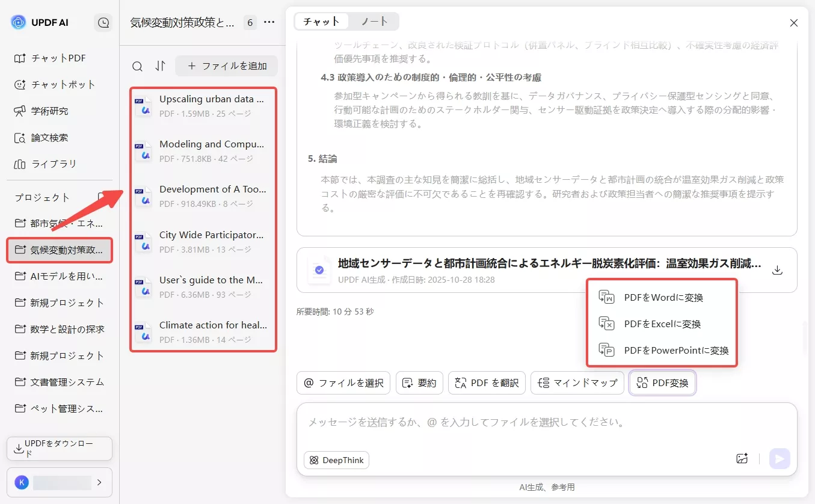Click the 要約 summarize button
Image resolution: width=815 pixels, height=504 pixels.
point(419,383)
